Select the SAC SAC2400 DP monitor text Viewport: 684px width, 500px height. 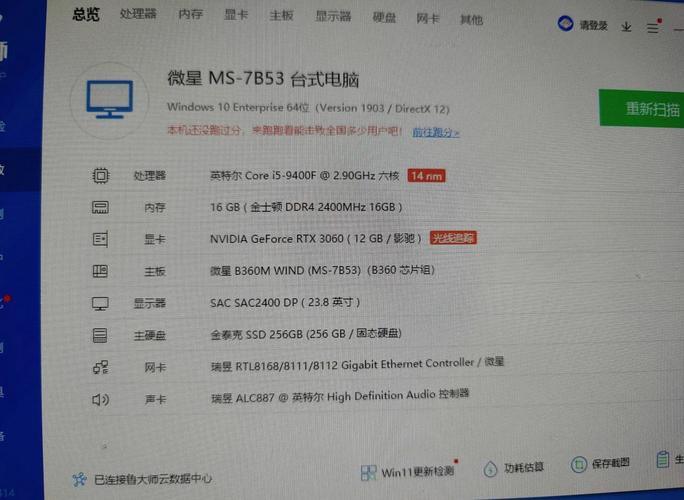[x=285, y=302]
